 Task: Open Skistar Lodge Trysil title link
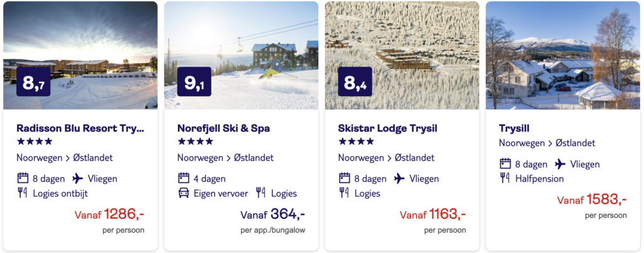point(387,128)
